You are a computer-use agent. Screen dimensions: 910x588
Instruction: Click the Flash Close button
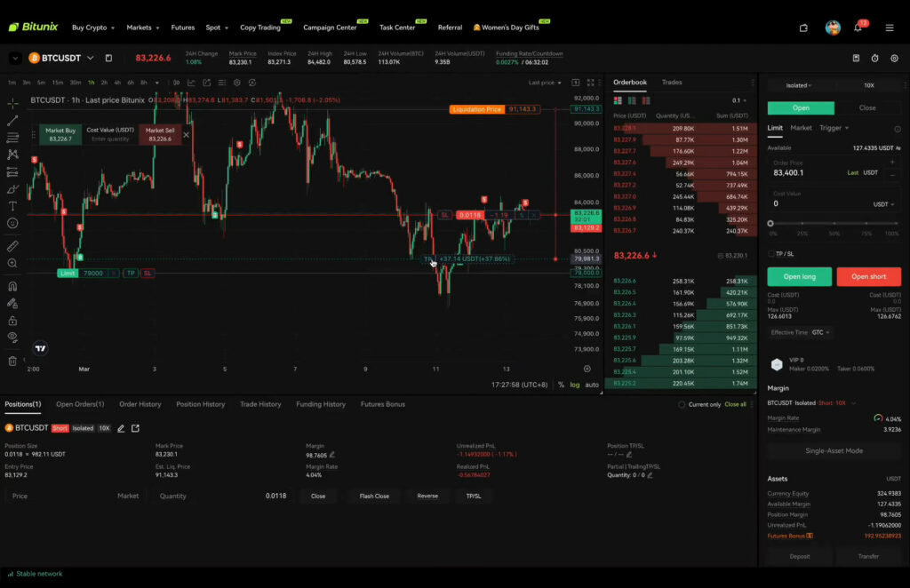coord(373,497)
